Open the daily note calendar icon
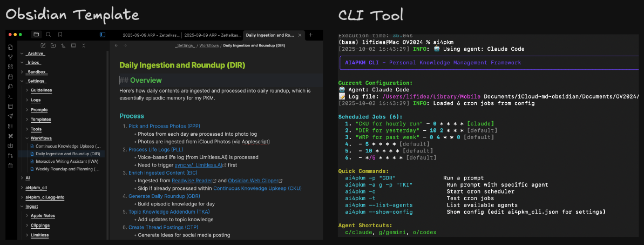 pyautogui.click(x=10, y=77)
